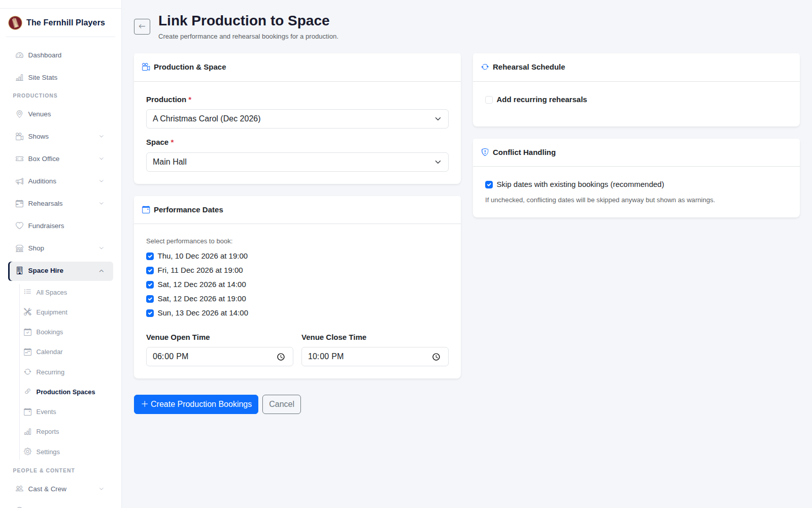
Task: Open the Calendar submenu item
Action: click(49, 352)
